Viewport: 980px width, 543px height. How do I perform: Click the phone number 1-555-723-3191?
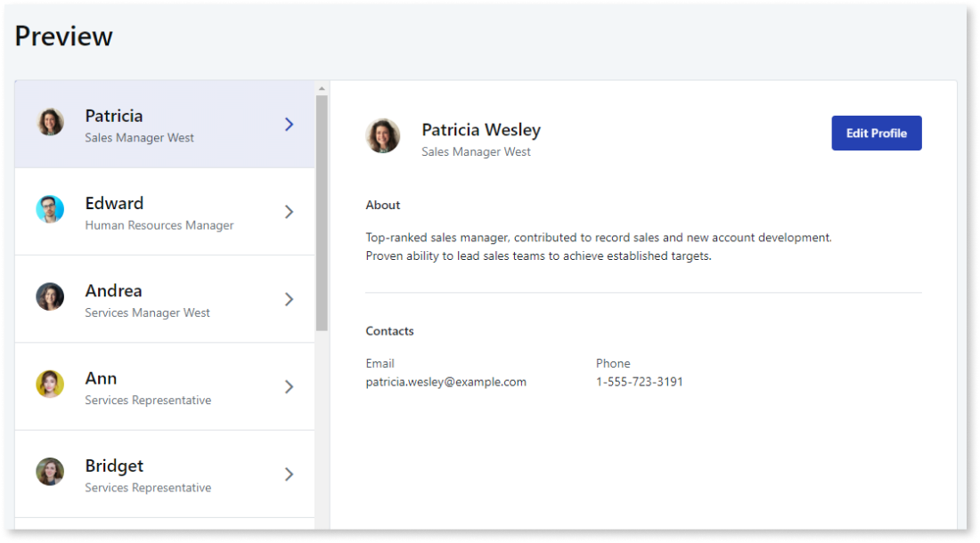point(639,382)
